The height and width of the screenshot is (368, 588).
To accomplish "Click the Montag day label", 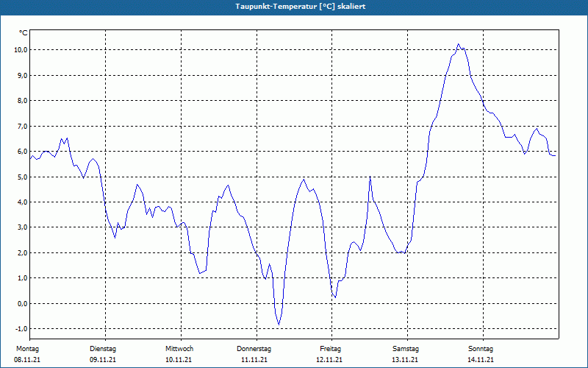I will pyautogui.click(x=27, y=349).
